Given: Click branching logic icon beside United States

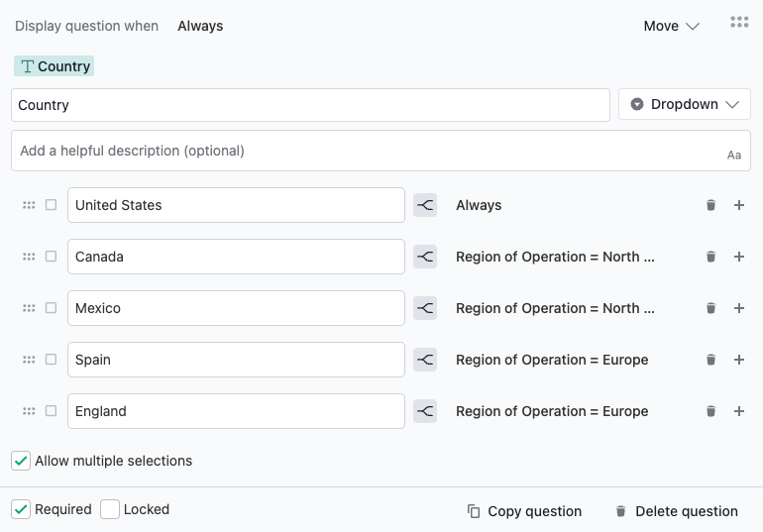Looking at the screenshot, I should click(x=425, y=205).
